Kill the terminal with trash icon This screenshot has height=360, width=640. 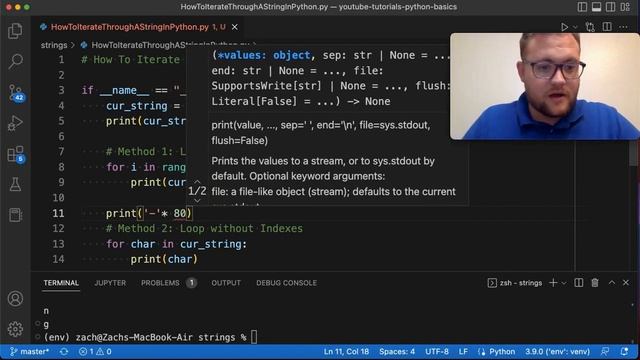click(595, 283)
